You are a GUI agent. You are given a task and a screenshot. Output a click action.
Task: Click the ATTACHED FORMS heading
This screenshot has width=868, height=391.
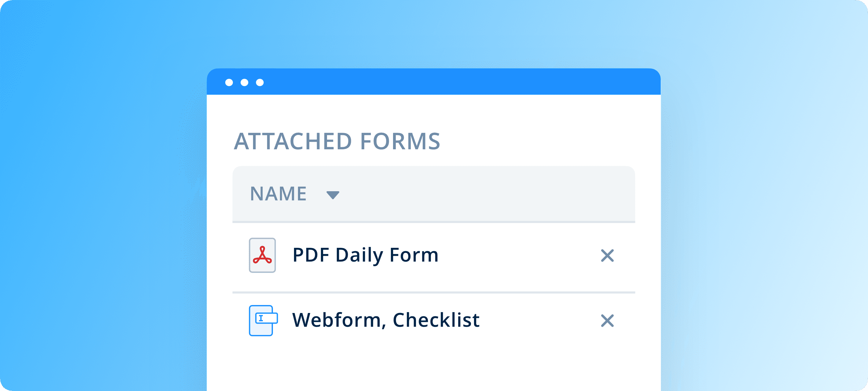click(x=337, y=141)
